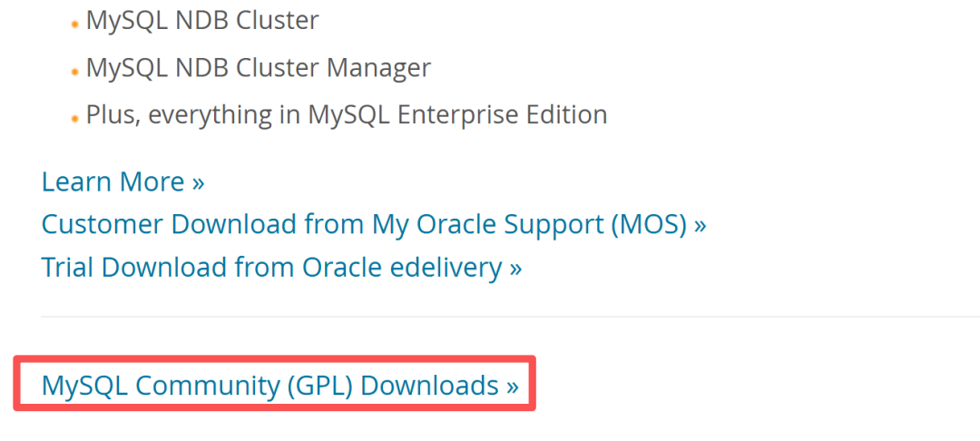Click the » arrow after Learn More

click(198, 183)
